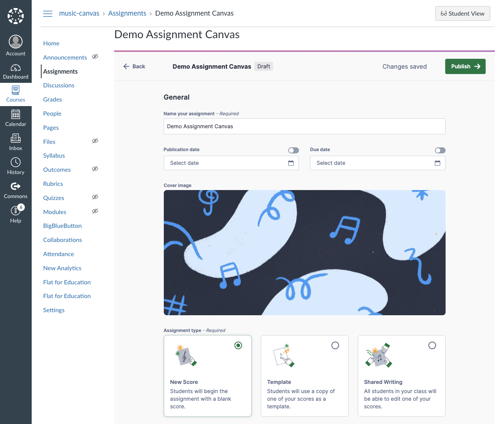Collapse the course menu with hamburger icon
This screenshot has height=424, width=504.
click(x=48, y=14)
